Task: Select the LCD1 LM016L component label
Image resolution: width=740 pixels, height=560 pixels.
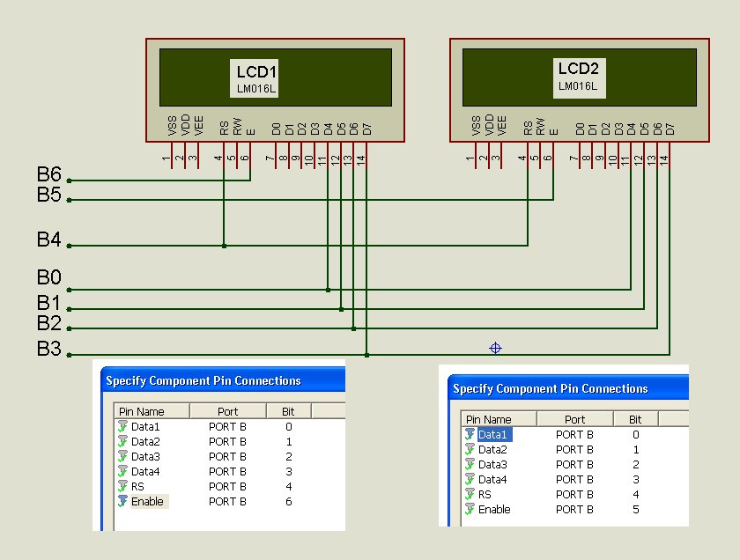Action: (255, 78)
